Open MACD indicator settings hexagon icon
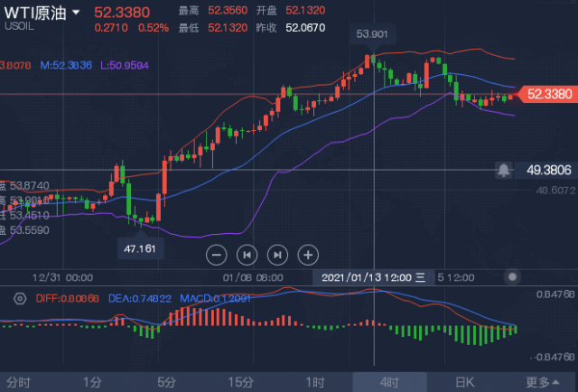The height and width of the screenshot is (392, 578). pyautogui.click(x=20, y=298)
